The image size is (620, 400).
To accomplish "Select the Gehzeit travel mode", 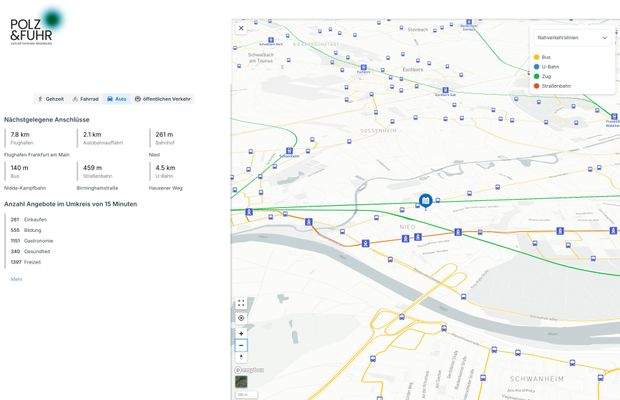I will tap(51, 99).
